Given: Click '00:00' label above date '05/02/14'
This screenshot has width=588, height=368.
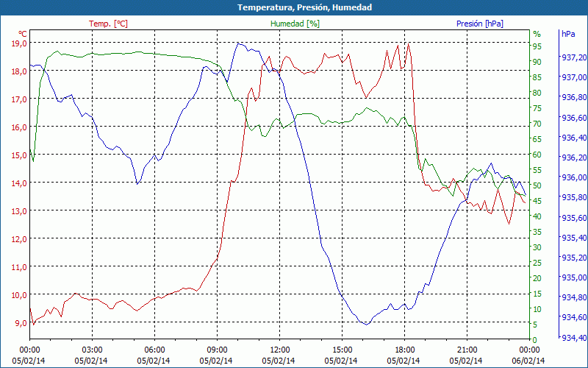Looking at the screenshot, I should pyautogui.click(x=29, y=350).
